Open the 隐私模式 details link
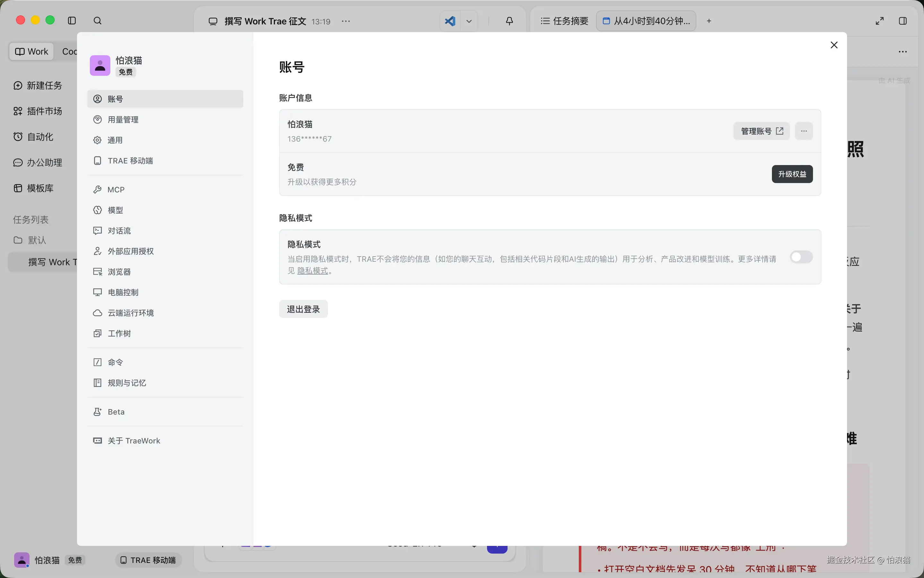 click(x=312, y=271)
